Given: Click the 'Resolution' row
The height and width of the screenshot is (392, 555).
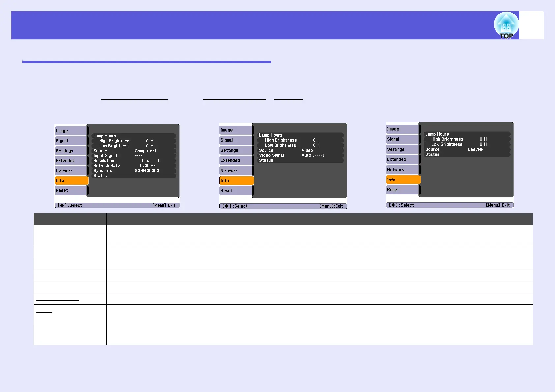Looking at the screenshot, I should tap(134, 161).
